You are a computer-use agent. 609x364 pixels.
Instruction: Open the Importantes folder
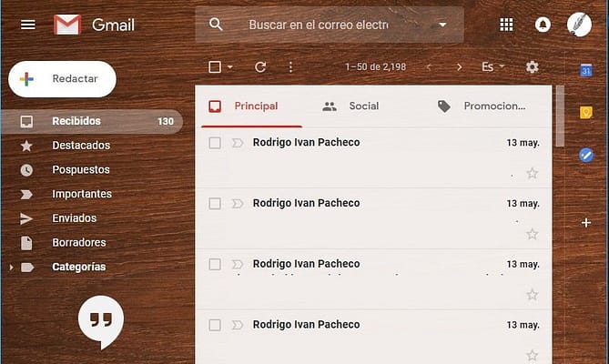pos(82,194)
